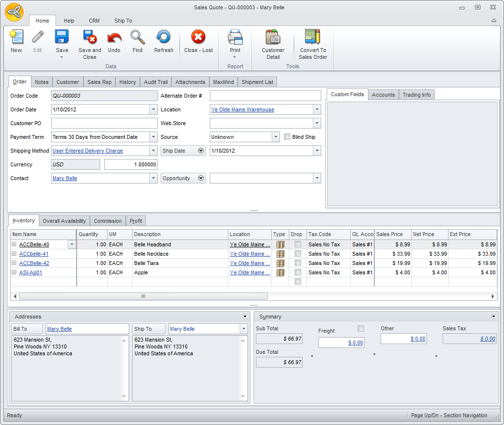Open the Audit Trail tab
The width and height of the screenshot is (504, 425).
(156, 82)
